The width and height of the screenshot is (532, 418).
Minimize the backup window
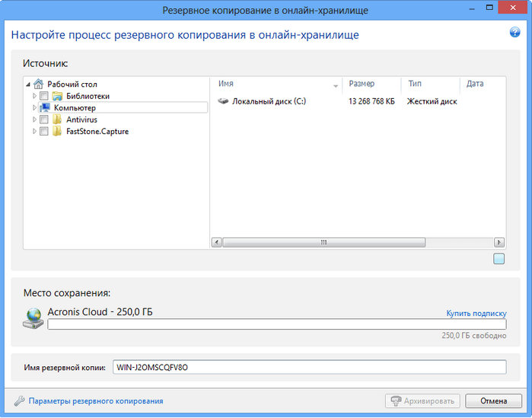click(472, 9)
